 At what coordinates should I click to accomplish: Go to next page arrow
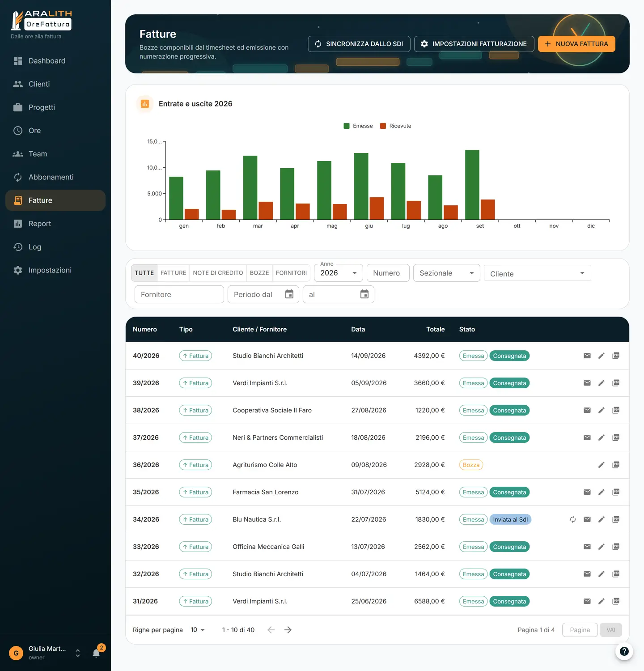coord(288,630)
